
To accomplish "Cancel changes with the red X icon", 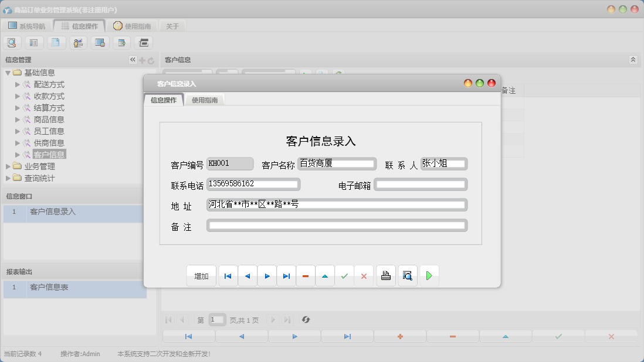I will coord(364,275).
